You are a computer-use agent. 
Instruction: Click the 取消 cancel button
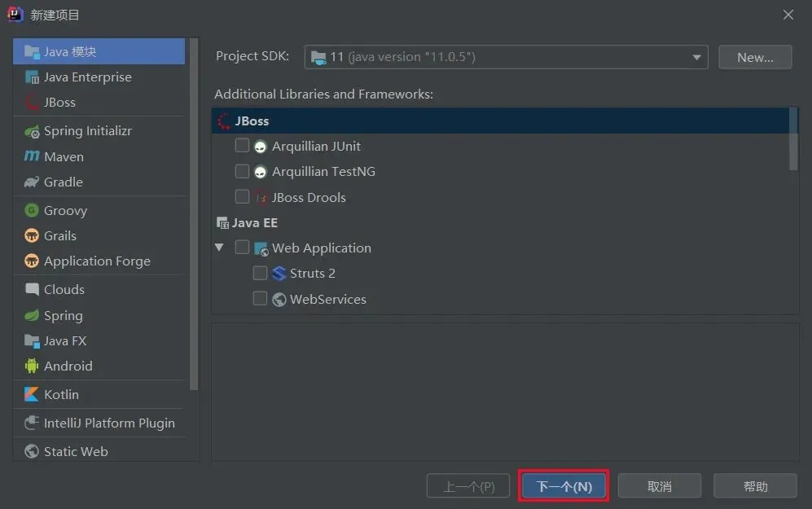(x=659, y=486)
